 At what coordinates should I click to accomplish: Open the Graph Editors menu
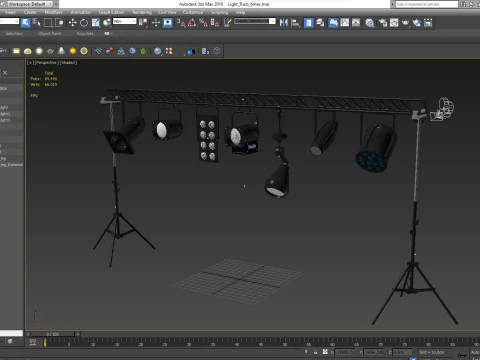(111, 12)
